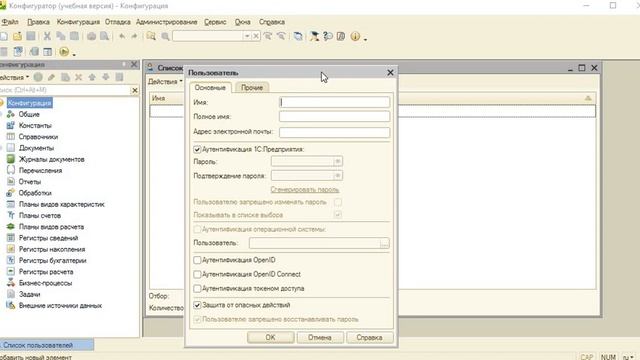
Task: Open the Сервис menu
Action: point(215,22)
